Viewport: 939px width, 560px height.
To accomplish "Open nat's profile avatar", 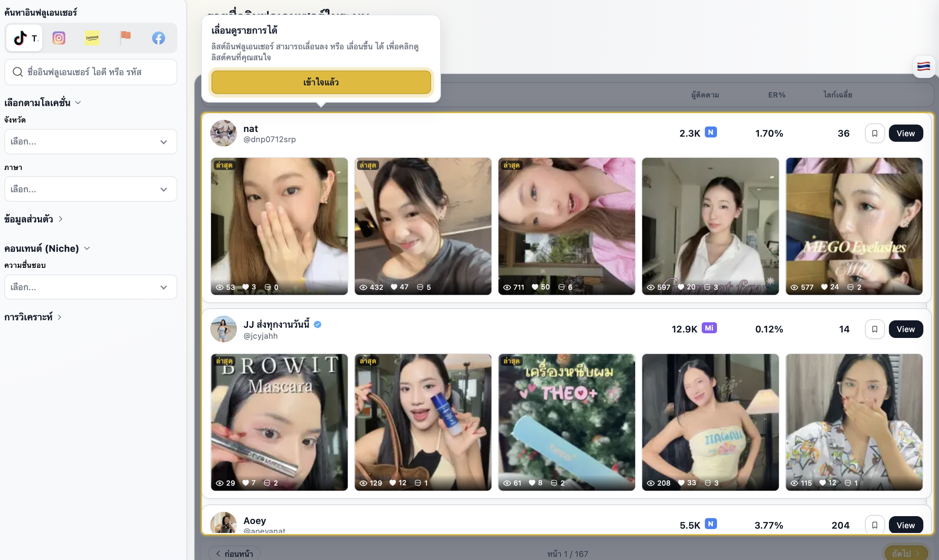I will coord(224,133).
